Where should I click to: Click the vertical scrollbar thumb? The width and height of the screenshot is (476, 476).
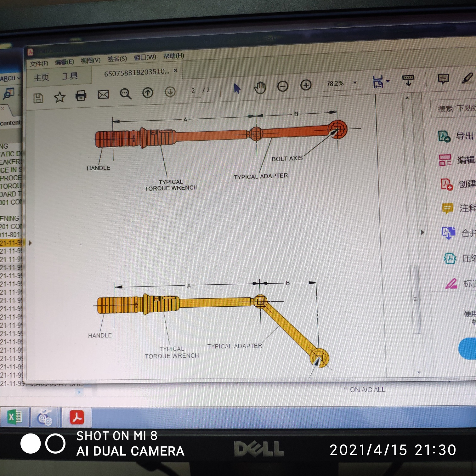point(415,299)
